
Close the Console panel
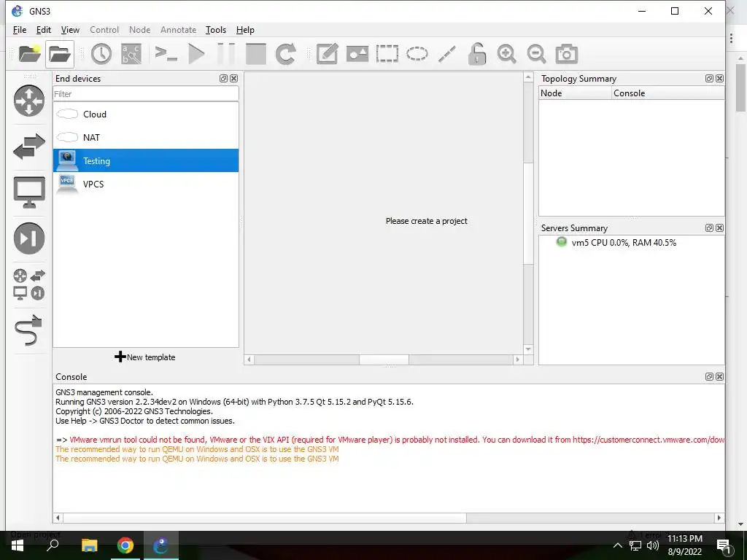(x=720, y=377)
